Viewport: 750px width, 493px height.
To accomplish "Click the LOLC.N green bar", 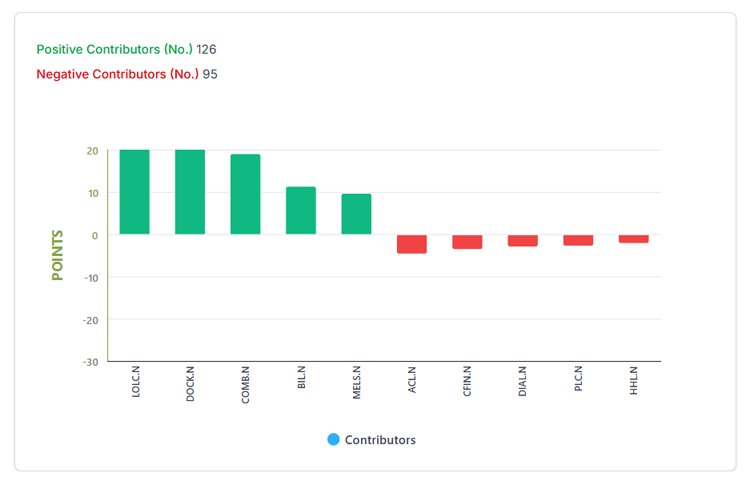I will pos(134,192).
